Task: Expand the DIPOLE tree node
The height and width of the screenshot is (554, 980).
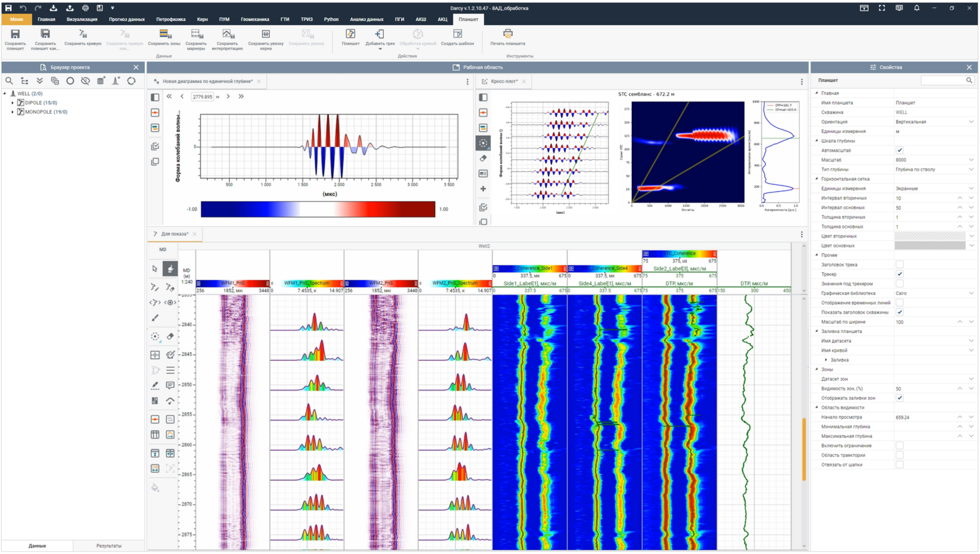Action: [x=12, y=103]
